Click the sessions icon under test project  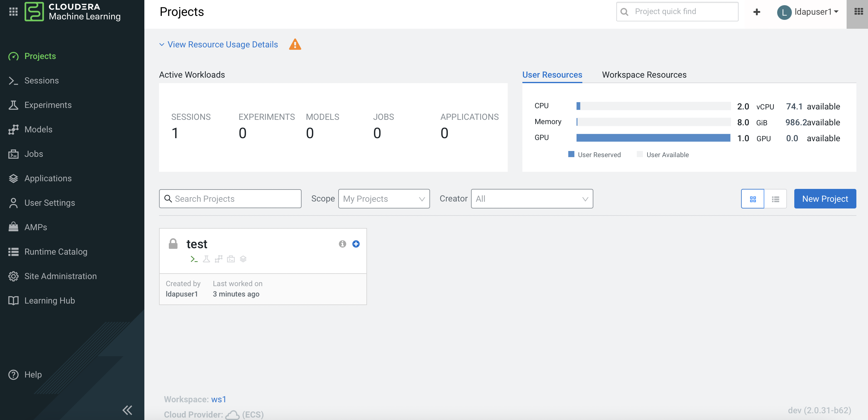(x=194, y=259)
